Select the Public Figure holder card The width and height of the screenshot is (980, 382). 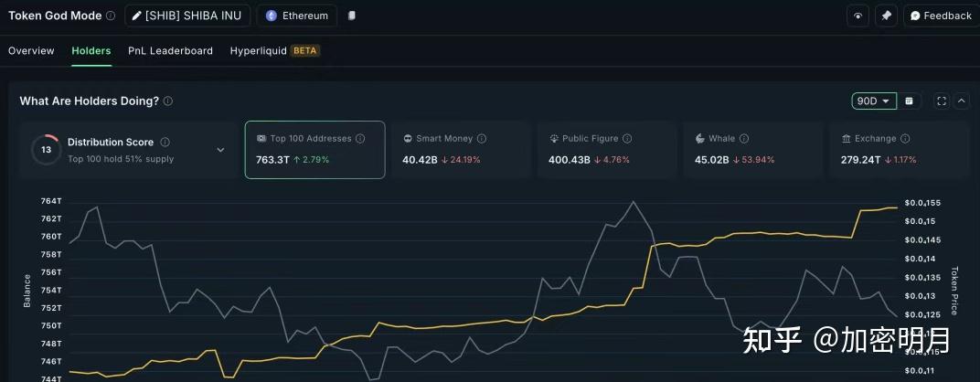coord(606,150)
